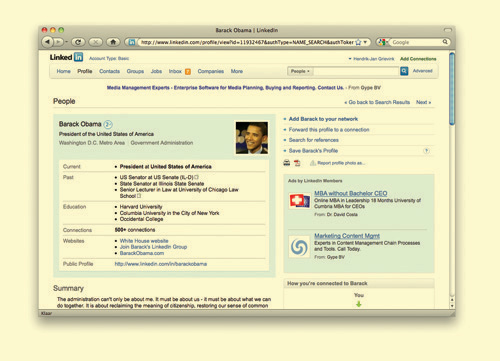This screenshot has width=500, height=361.
Task: Click the LinkedIn search text field
Action: pos(356,71)
